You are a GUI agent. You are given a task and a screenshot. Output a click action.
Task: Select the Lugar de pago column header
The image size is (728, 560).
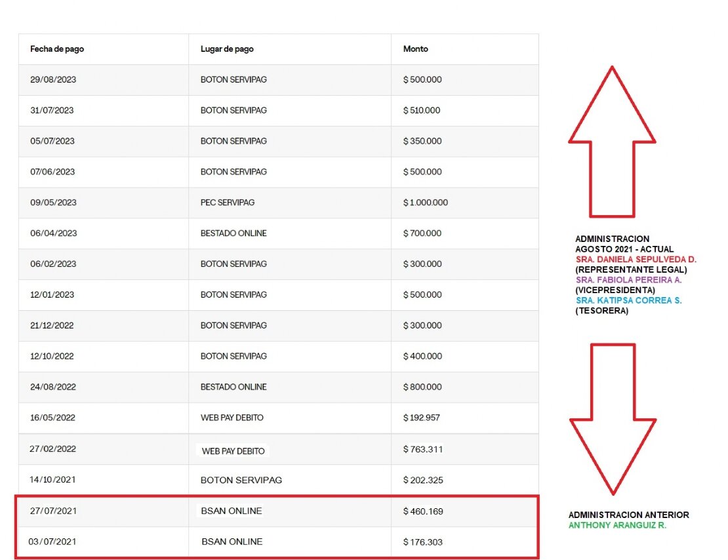pos(227,49)
